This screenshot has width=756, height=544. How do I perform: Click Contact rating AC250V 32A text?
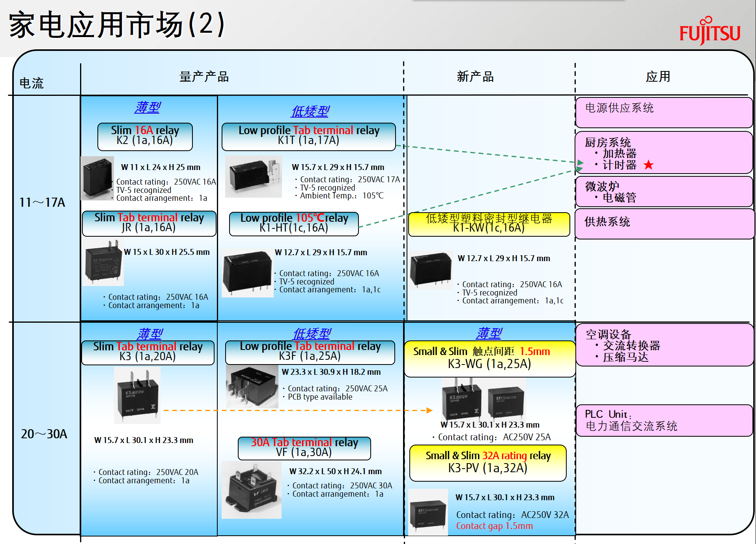[x=513, y=515]
